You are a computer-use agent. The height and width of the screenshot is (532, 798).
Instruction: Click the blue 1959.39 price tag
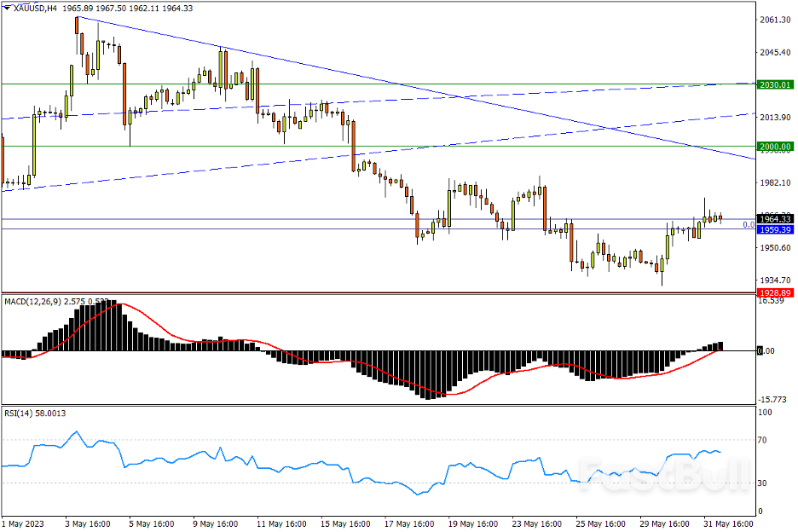point(776,229)
